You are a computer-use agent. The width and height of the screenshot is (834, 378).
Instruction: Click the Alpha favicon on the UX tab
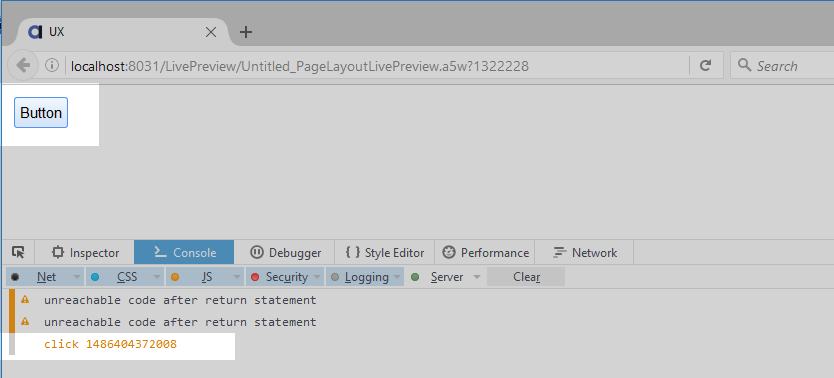coord(35,32)
